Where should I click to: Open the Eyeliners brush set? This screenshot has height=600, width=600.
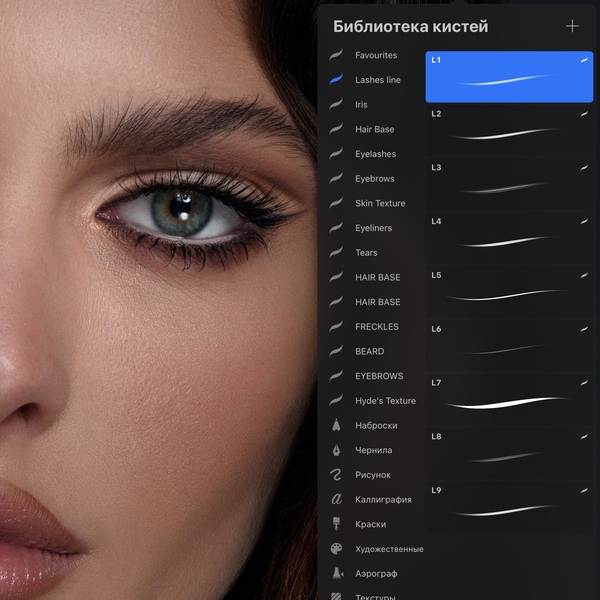point(374,228)
